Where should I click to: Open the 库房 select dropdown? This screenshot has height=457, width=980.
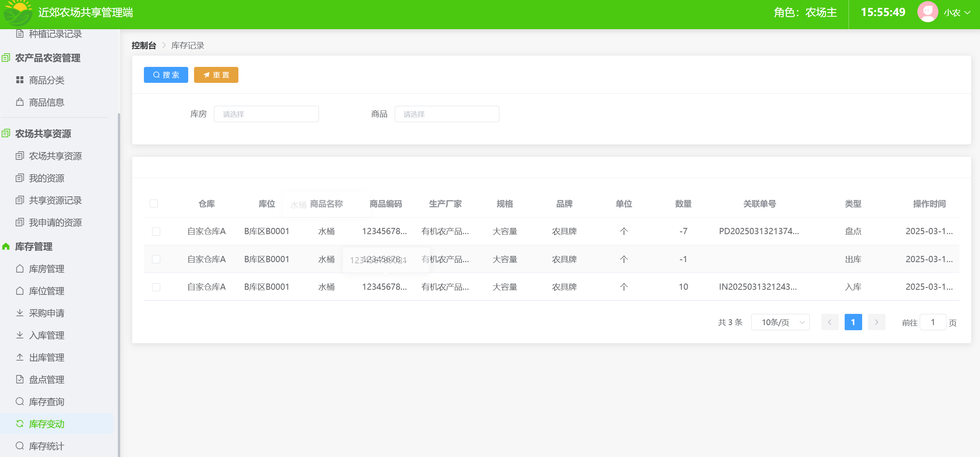click(x=266, y=114)
